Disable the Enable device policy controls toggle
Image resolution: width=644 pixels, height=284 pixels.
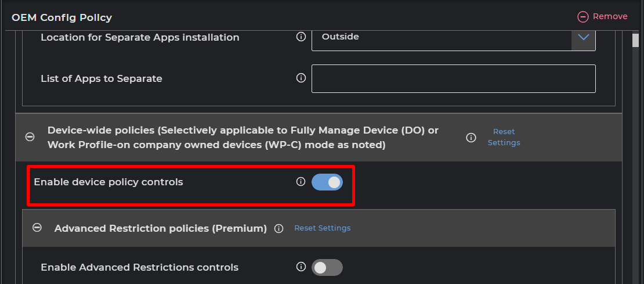[327, 182]
